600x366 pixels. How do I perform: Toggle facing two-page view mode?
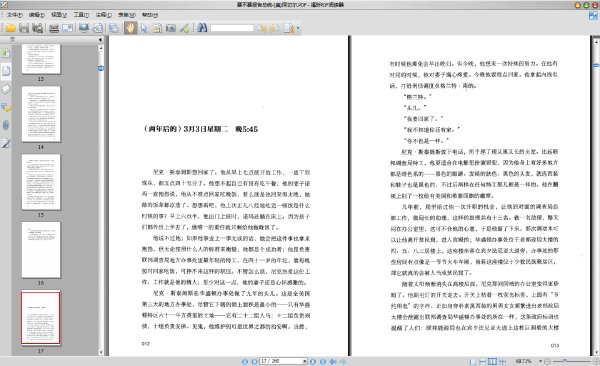pyautogui.click(x=492, y=361)
